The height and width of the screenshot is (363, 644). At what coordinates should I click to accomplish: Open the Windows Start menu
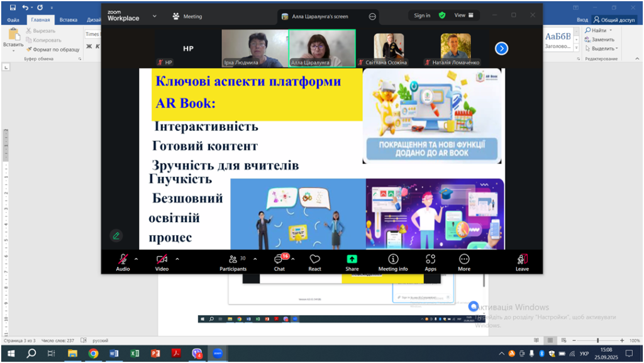click(11, 354)
